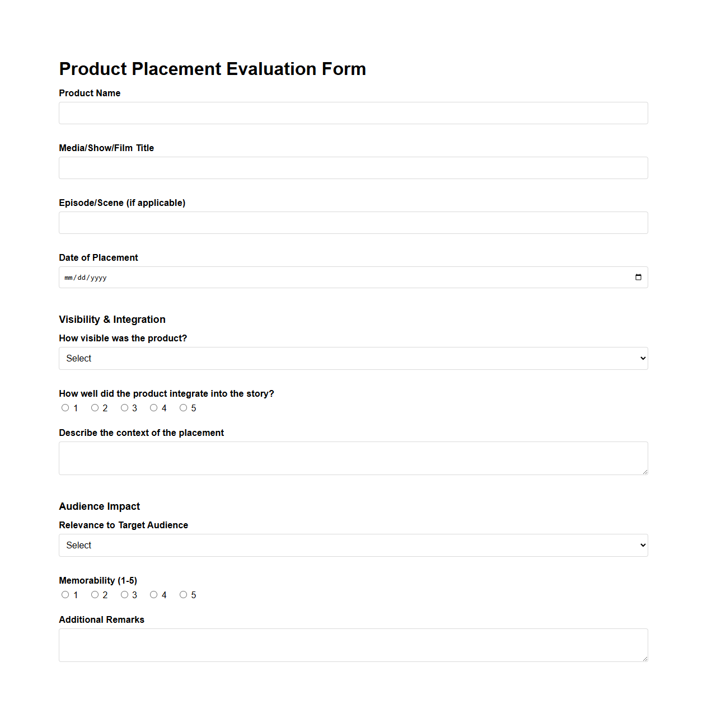Select rating 3 for product integration
The image size is (707, 728).
[124, 407]
